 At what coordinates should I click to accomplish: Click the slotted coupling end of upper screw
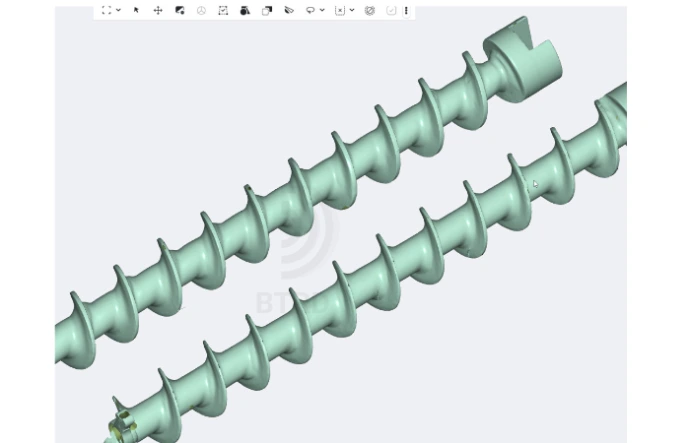pyautogui.click(x=523, y=59)
